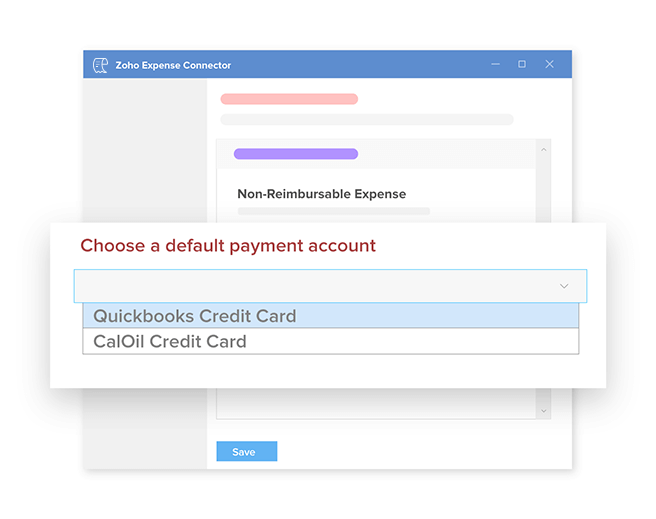The height and width of the screenshot is (519, 656).
Task: Click gray placeholder line below Non-Reimbursable Expense
Action: (333, 211)
